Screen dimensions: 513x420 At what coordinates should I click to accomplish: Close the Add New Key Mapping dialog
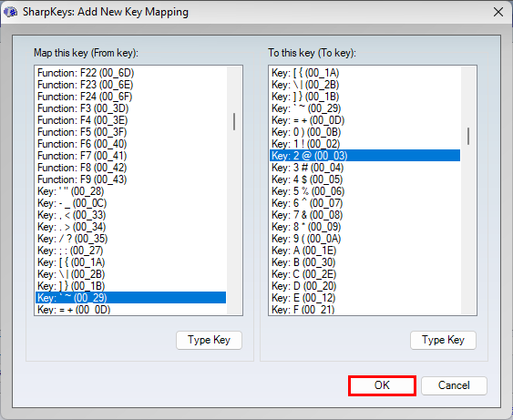click(x=498, y=12)
